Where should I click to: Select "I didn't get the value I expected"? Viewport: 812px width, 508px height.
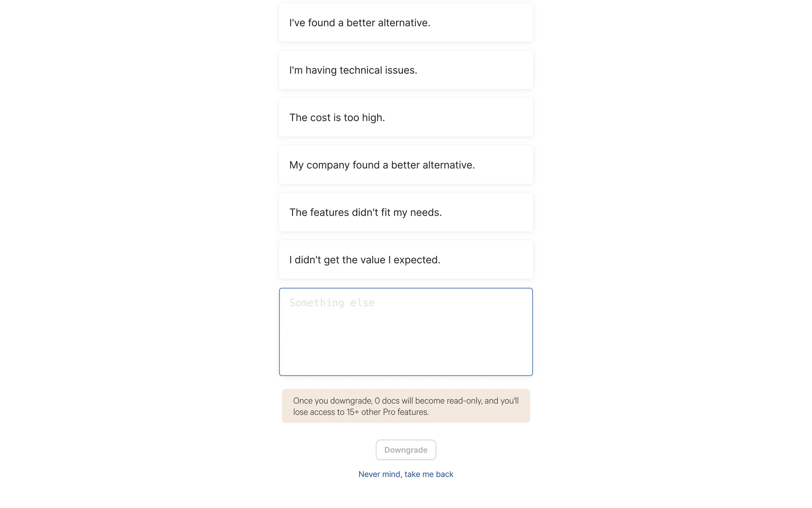point(406,260)
